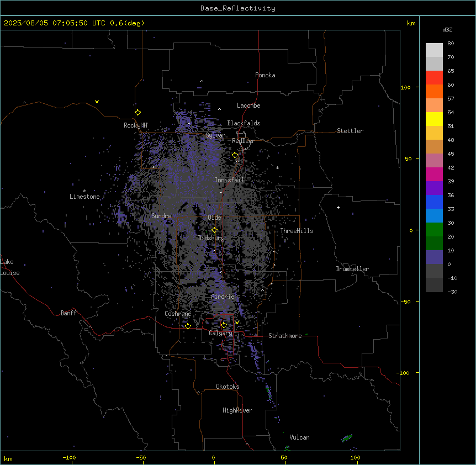The width and height of the screenshot is (476, 465).
Task: Click the RedDeer label
Action: pos(243,141)
